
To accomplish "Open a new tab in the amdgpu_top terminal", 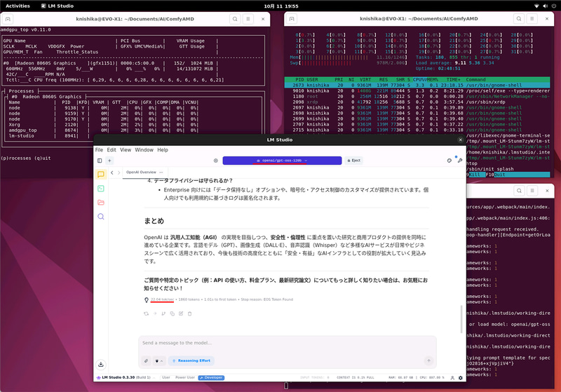I will click(8, 19).
